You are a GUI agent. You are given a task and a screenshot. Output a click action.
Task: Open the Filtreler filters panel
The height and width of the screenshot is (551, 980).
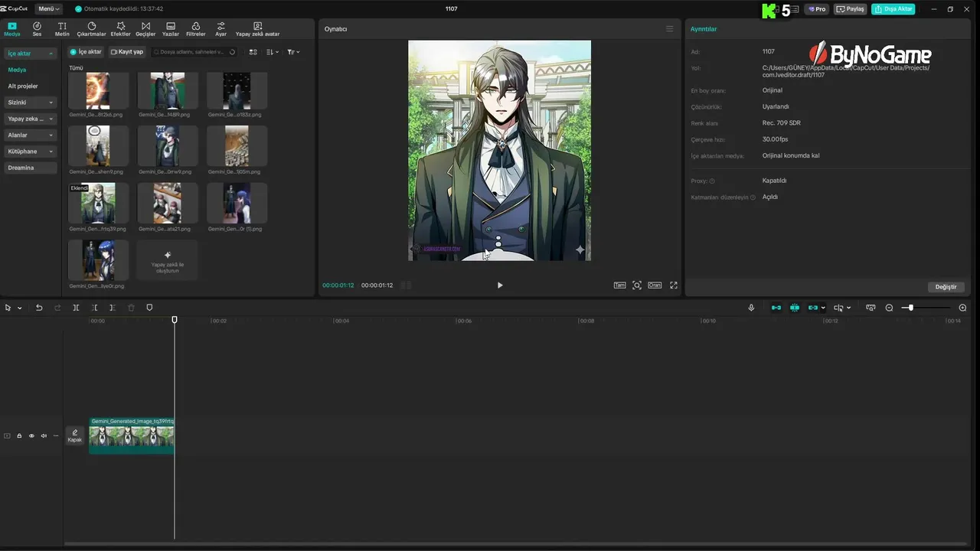(196, 29)
